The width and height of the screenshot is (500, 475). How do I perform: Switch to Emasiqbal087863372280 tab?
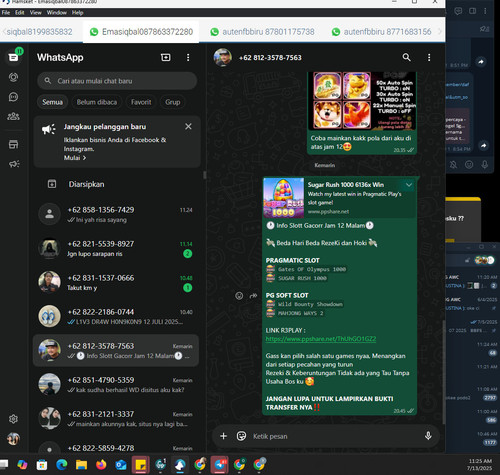[x=141, y=32]
